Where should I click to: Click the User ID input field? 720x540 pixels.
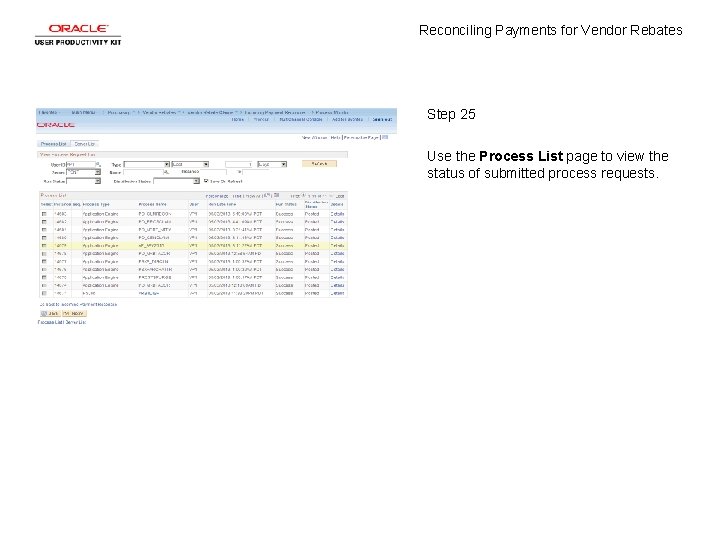81,164
